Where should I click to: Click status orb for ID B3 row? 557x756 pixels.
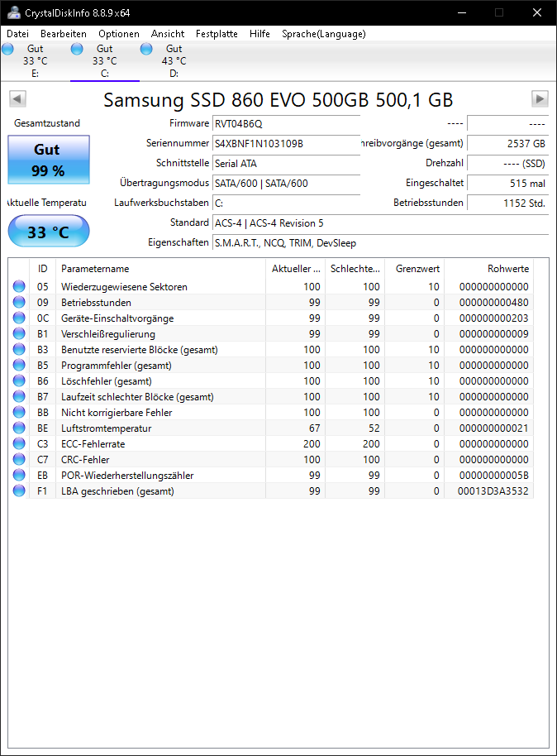[x=19, y=350]
